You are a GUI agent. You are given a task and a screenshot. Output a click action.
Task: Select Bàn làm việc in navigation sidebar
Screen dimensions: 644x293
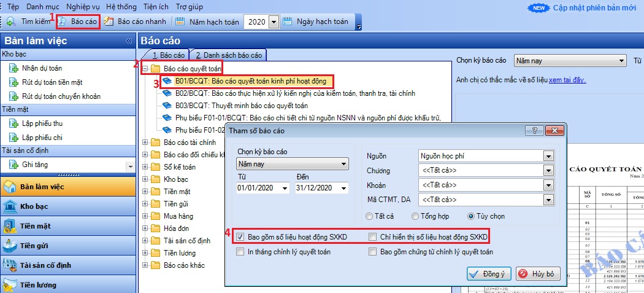pyautogui.click(x=67, y=186)
